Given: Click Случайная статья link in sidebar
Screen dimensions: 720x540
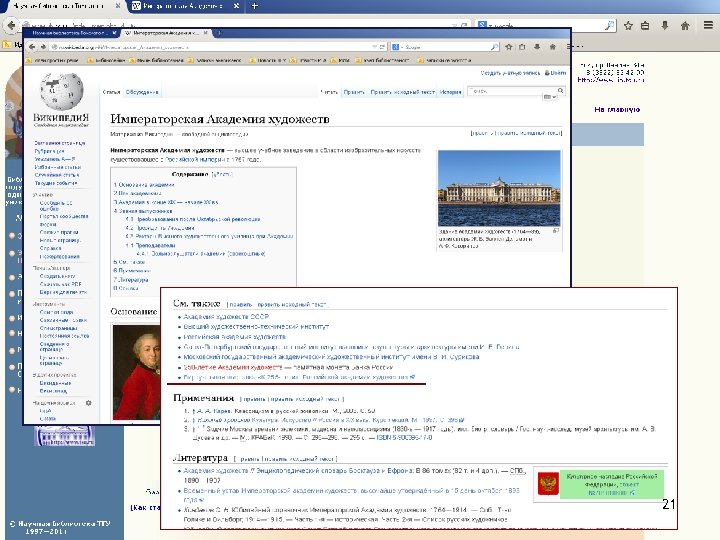Looking at the screenshot, I should [x=57, y=175].
